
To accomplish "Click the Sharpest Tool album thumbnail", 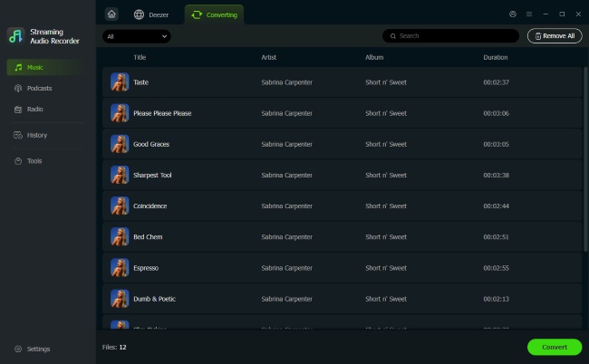I will point(120,175).
